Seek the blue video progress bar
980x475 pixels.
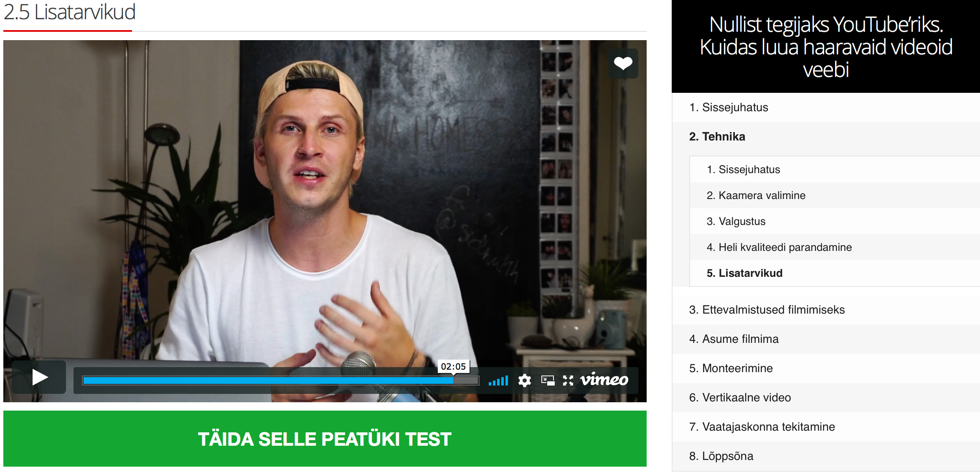(x=280, y=381)
